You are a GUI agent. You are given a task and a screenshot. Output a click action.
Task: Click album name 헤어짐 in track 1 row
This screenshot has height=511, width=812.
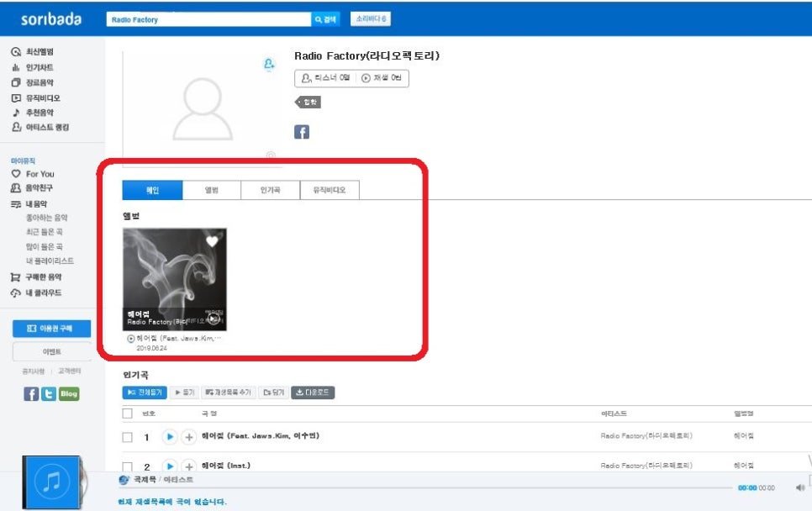(744, 436)
